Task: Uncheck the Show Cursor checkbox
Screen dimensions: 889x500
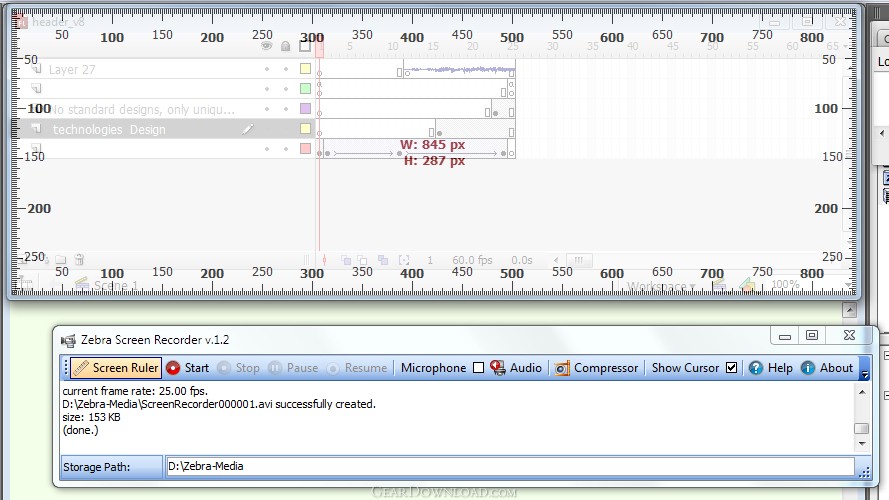Action: coord(731,367)
